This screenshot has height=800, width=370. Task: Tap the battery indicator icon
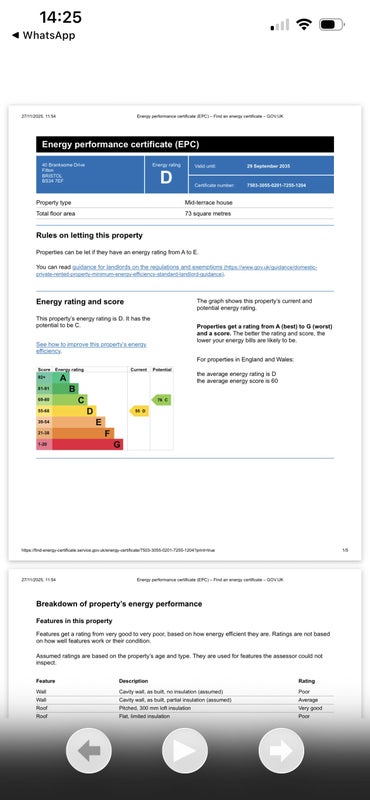[332, 24]
